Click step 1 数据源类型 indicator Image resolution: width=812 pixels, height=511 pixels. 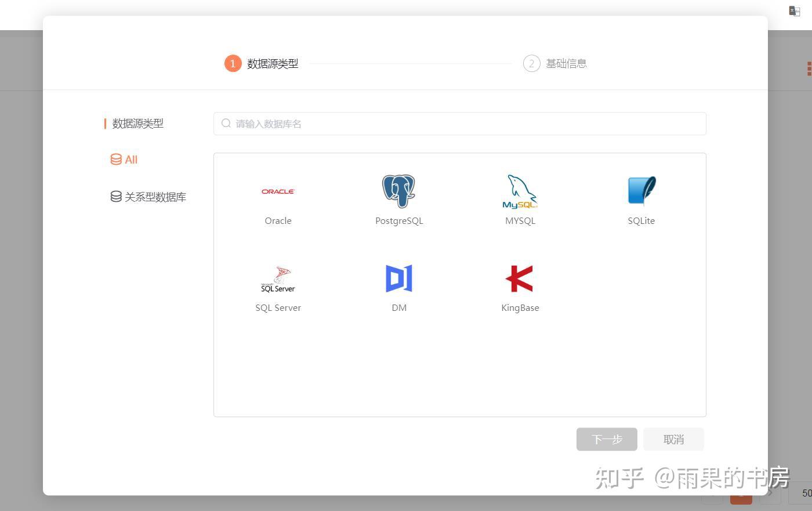pyautogui.click(x=262, y=64)
